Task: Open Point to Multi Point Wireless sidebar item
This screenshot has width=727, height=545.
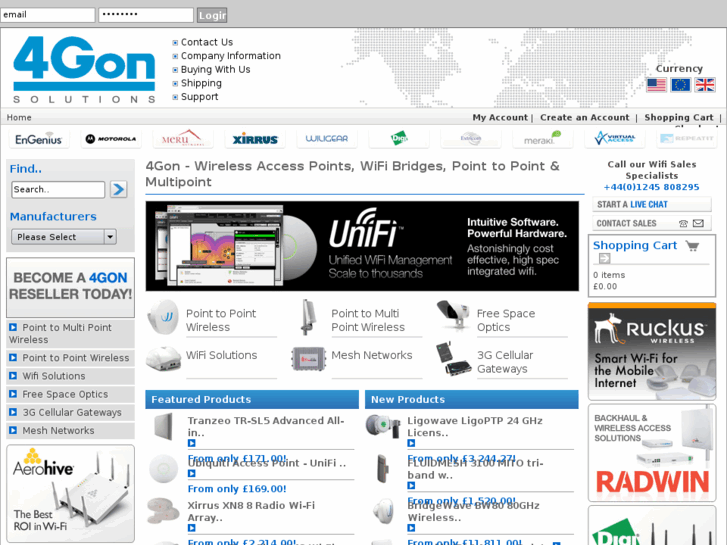Action: pyautogui.click(x=70, y=333)
